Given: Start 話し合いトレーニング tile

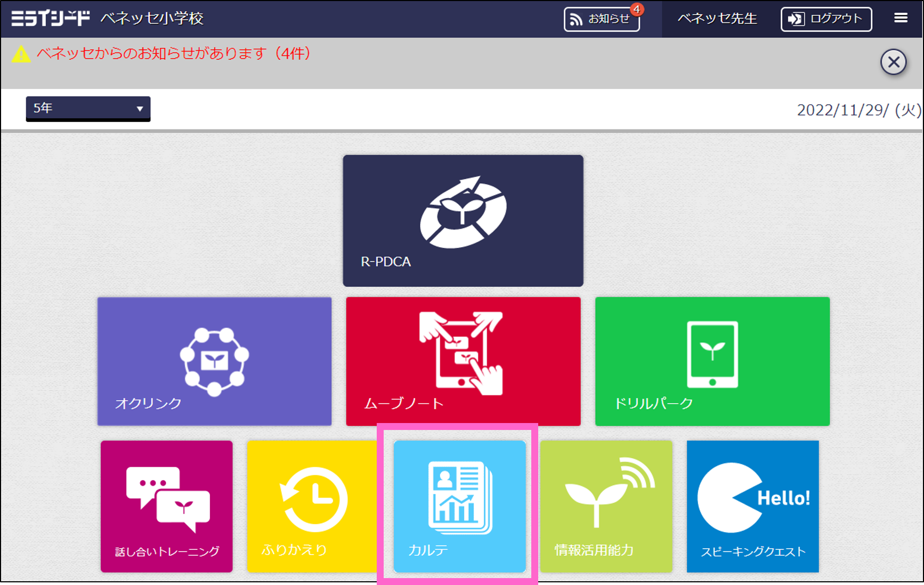Looking at the screenshot, I should point(167,506).
